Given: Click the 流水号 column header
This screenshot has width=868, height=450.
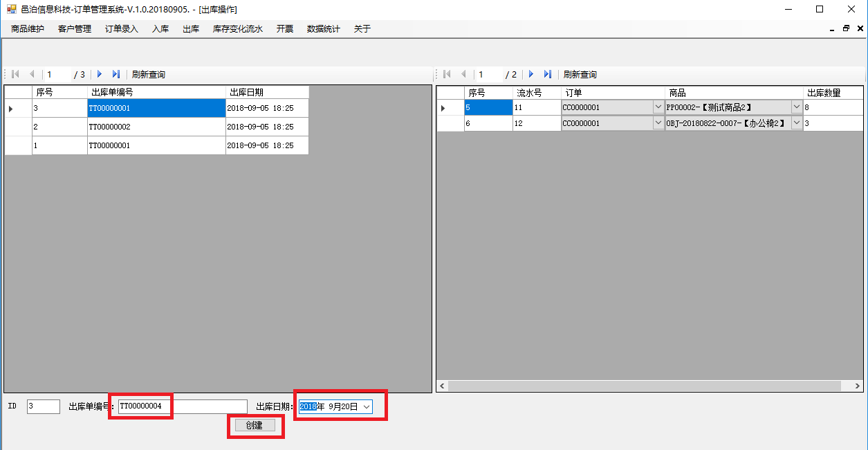Looking at the screenshot, I should point(537,93).
